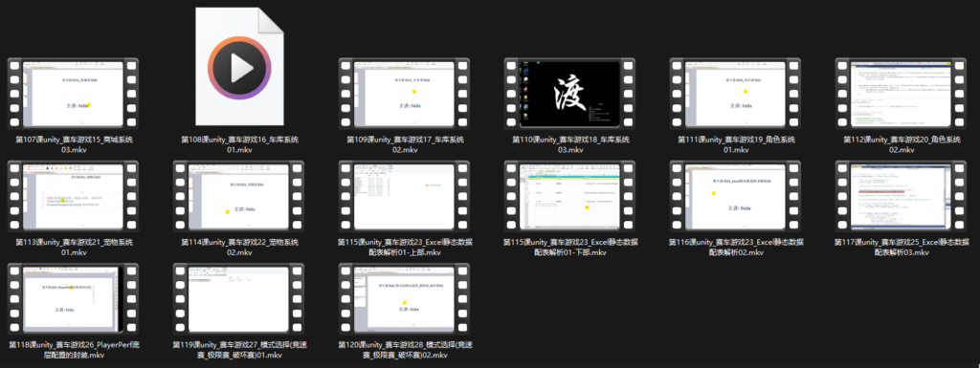980x368 pixels.
Task: Select the 第114课 宠物系统02 video thumbnail
Action: pos(238,196)
